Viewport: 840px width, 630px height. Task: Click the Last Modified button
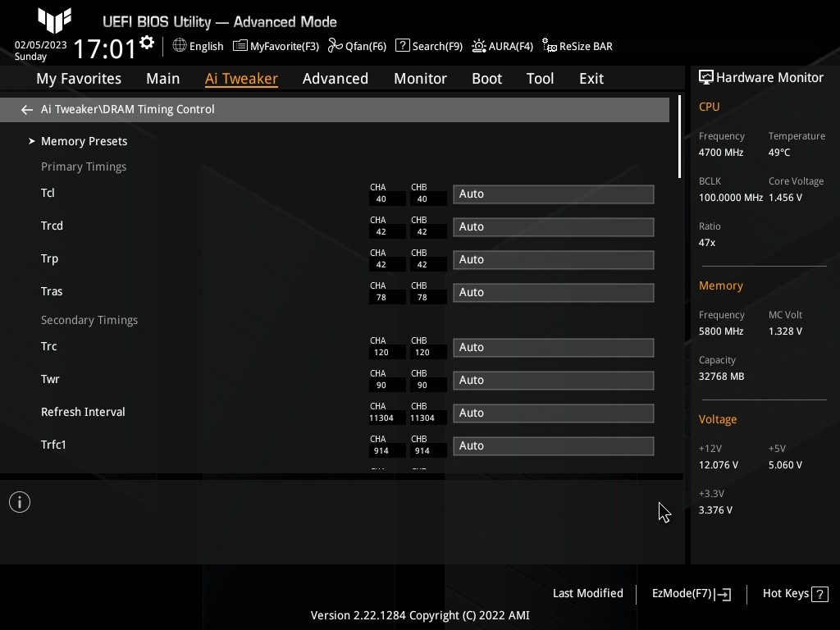[587, 593]
